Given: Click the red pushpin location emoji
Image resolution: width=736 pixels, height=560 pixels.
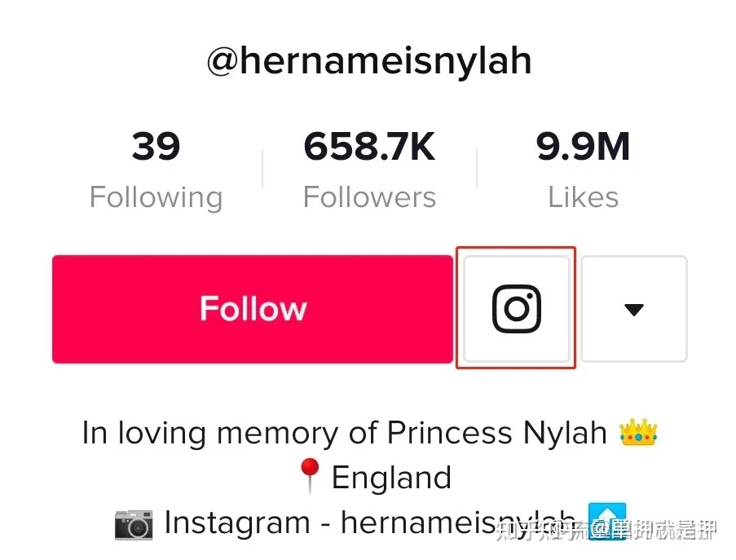Looking at the screenshot, I should [310, 476].
